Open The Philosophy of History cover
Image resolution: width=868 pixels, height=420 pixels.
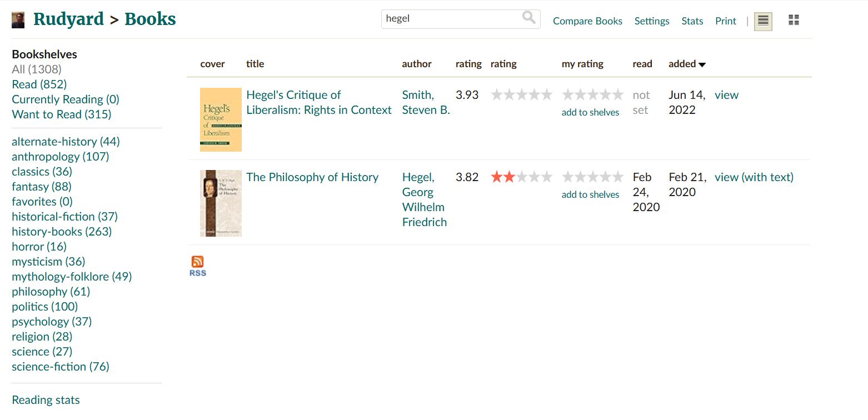[221, 203]
